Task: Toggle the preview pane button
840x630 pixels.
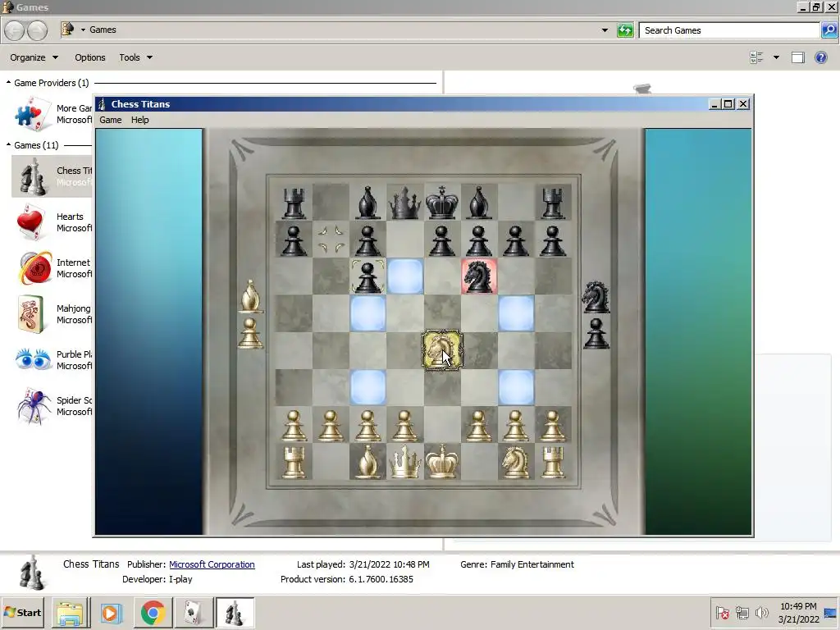Action: coord(797,57)
